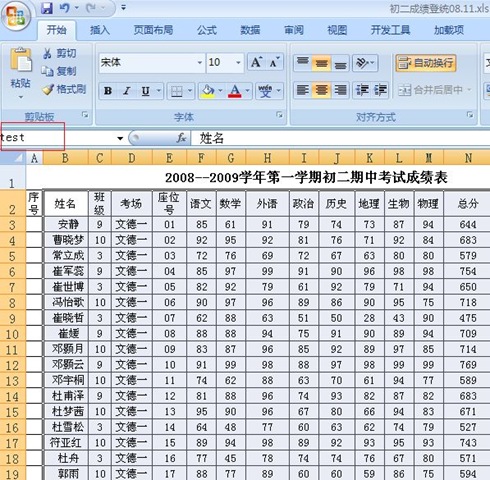
Task: Click the Select All corner button
Action: coord(13,157)
